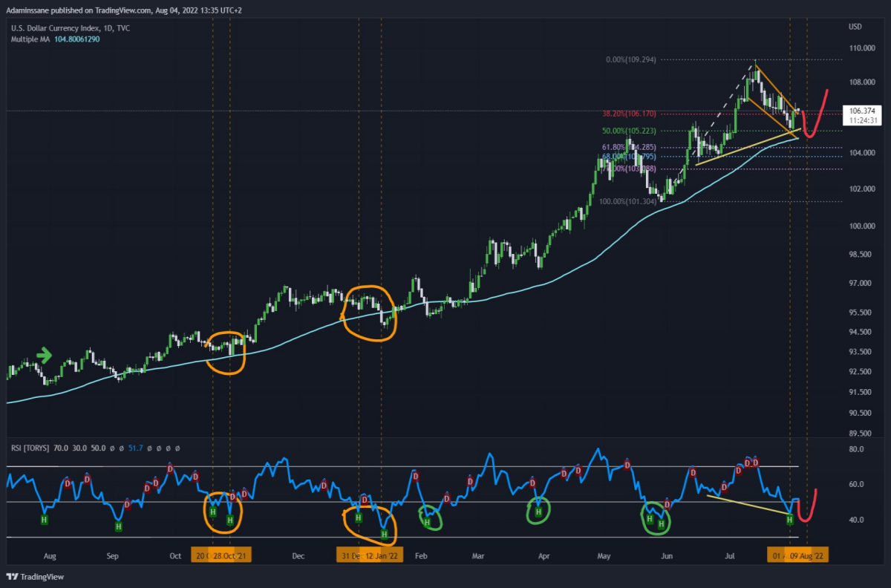The height and width of the screenshot is (588, 891).
Task: Select the 28 Oct '21 date label
Action: click(x=232, y=555)
